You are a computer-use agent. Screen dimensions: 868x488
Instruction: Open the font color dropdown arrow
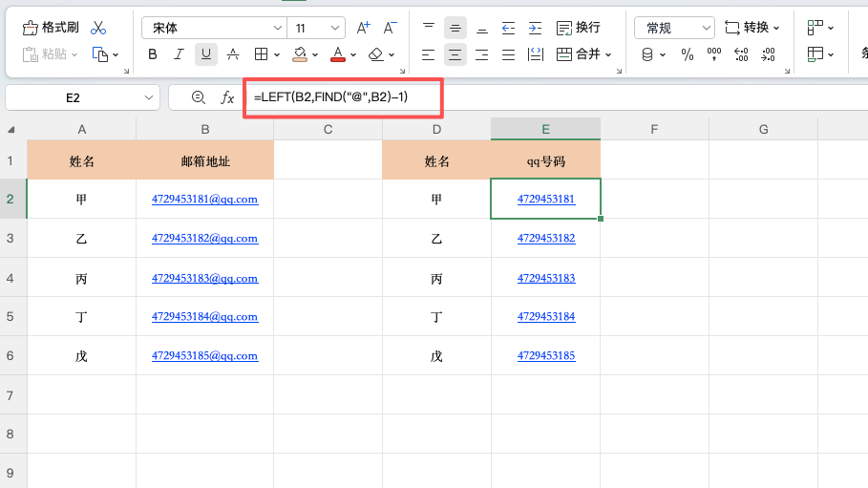[x=353, y=54]
